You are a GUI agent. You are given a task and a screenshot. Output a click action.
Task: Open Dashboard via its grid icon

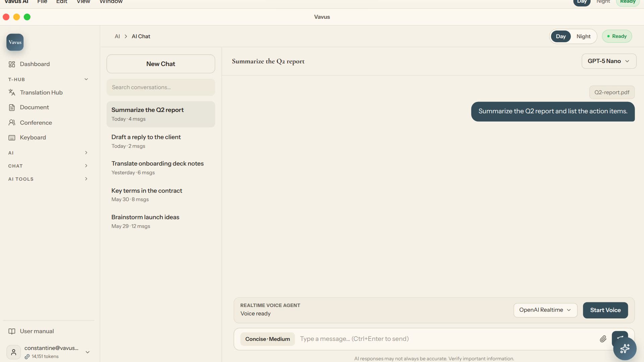pyautogui.click(x=12, y=64)
